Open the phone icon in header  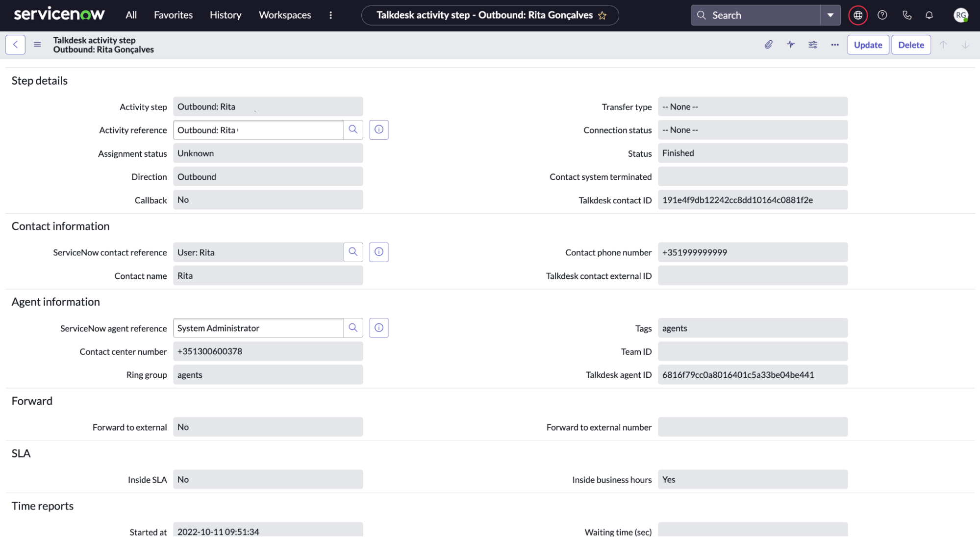point(907,15)
